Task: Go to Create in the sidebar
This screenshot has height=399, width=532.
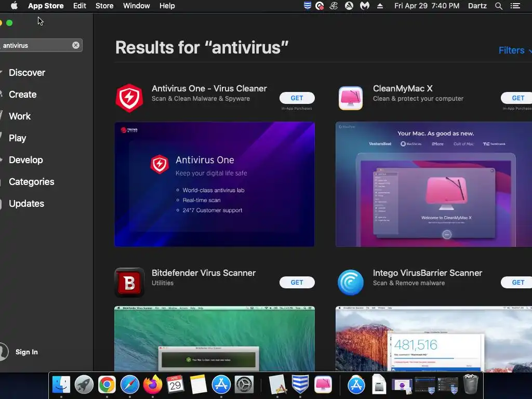Action: click(x=22, y=95)
